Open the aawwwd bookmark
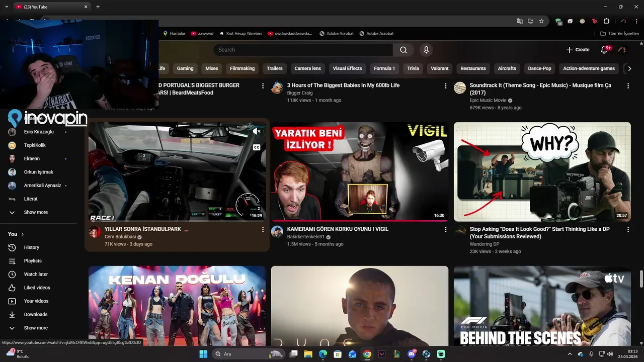Screen dimensions: 644x362 tap(202, 34)
